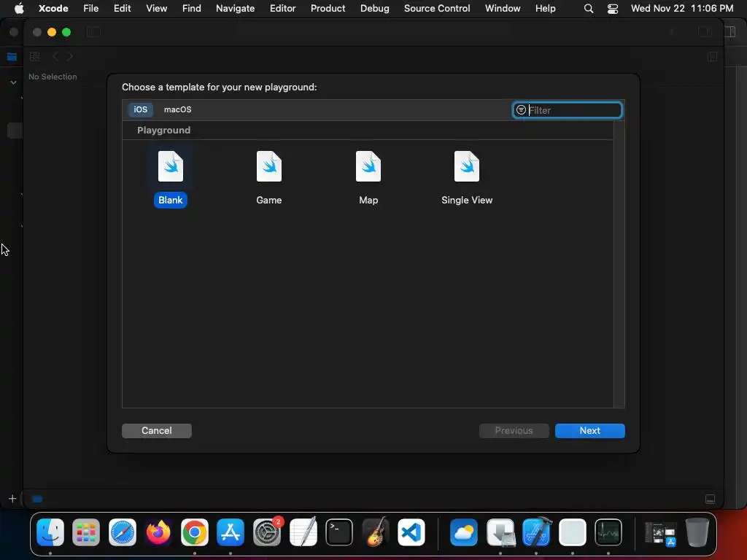Open Spotlight search in menu bar
The height and width of the screenshot is (560, 747).
pos(589,9)
